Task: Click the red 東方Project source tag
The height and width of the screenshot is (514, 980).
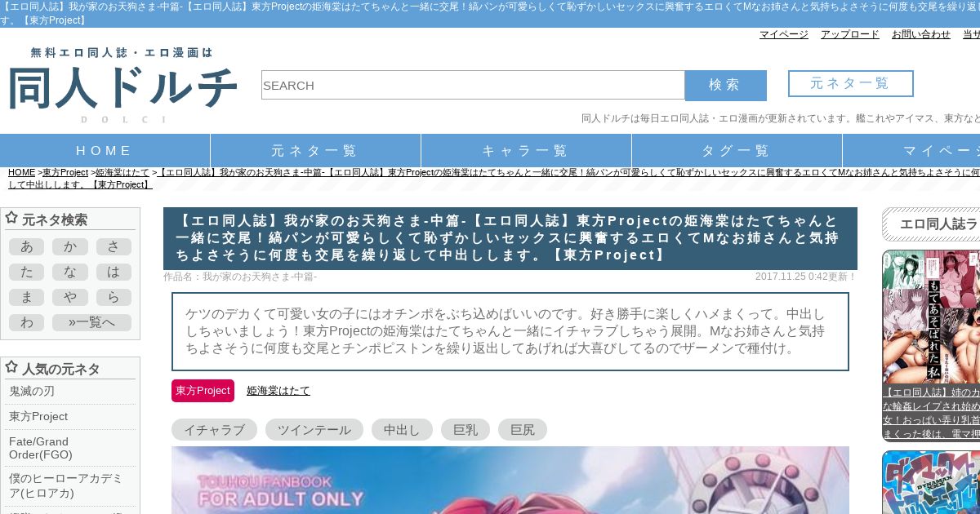Action: 203,391
